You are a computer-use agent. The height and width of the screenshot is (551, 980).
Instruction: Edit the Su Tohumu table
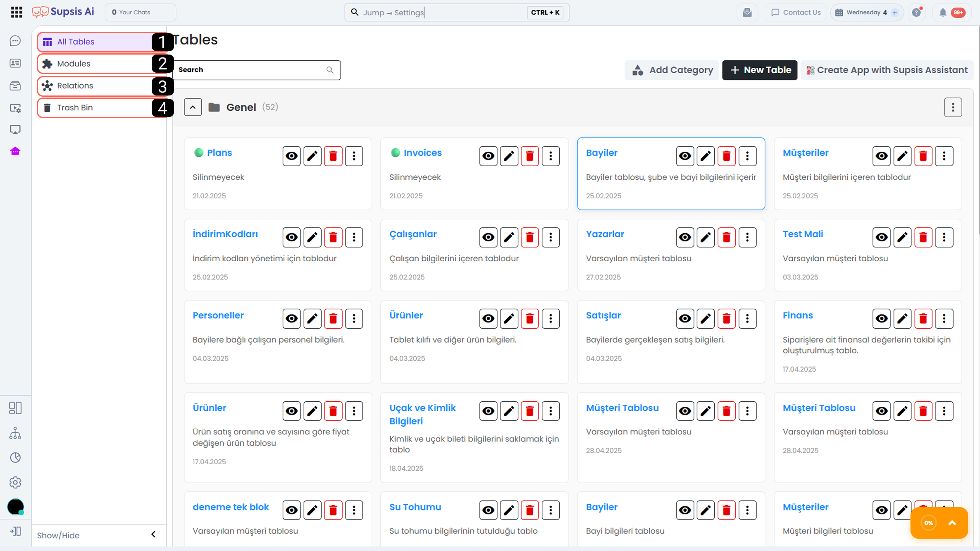[509, 510]
